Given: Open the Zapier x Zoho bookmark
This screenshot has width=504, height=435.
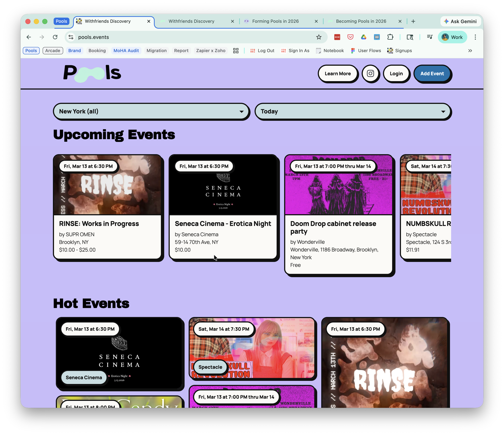Looking at the screenshot, I should pos(211,50).
